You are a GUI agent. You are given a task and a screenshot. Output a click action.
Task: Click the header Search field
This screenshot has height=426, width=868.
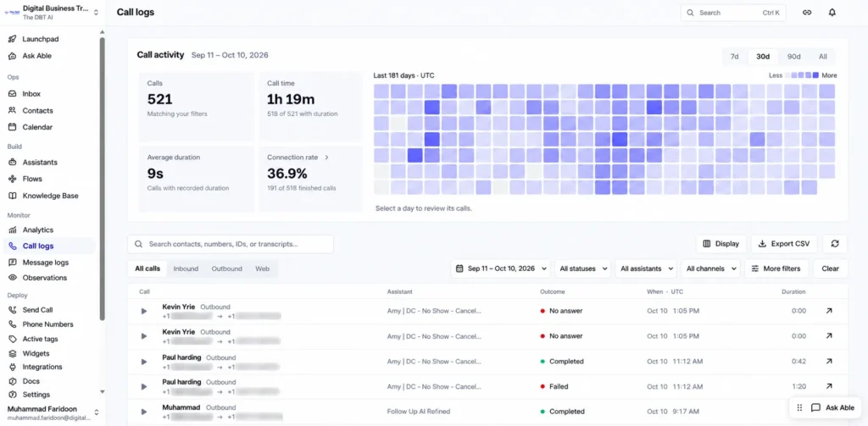(733, 13)
